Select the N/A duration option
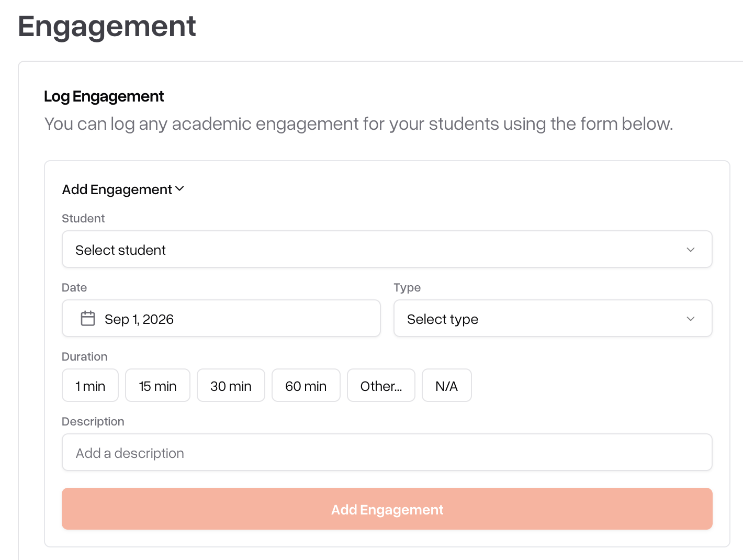Image resolution: width=743 pixels, height=560 pixels. coord(447,385)
